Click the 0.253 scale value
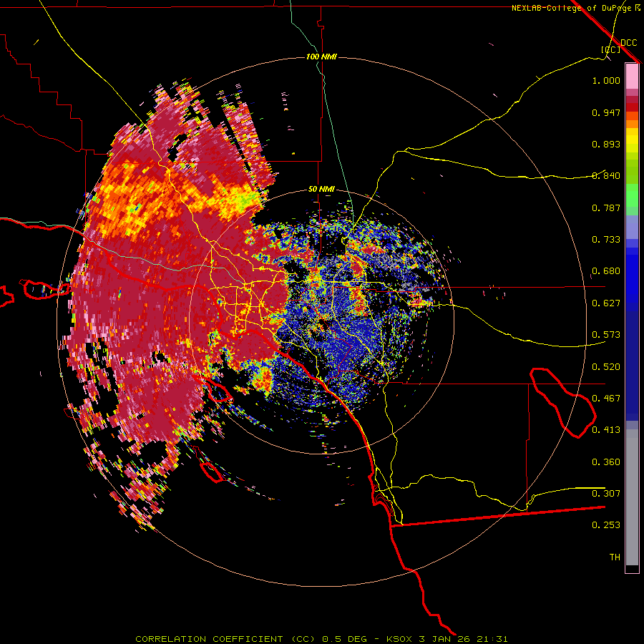The image size is (644, 644). tap(606, 525)
